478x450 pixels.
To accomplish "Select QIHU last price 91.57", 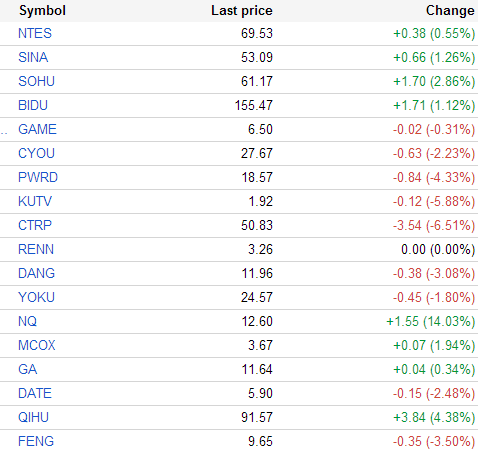I will tap(257, 417).
